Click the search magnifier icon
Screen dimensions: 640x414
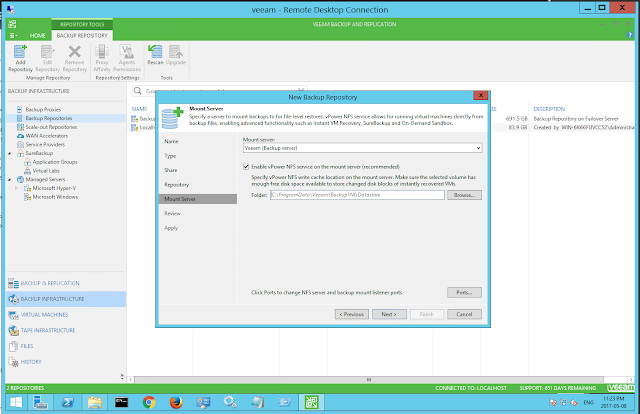(138, 91)
